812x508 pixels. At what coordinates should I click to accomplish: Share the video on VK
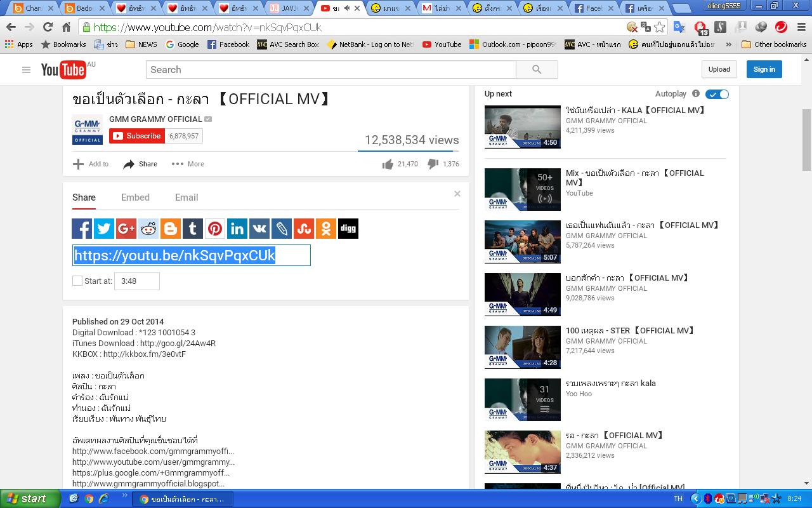259,229
